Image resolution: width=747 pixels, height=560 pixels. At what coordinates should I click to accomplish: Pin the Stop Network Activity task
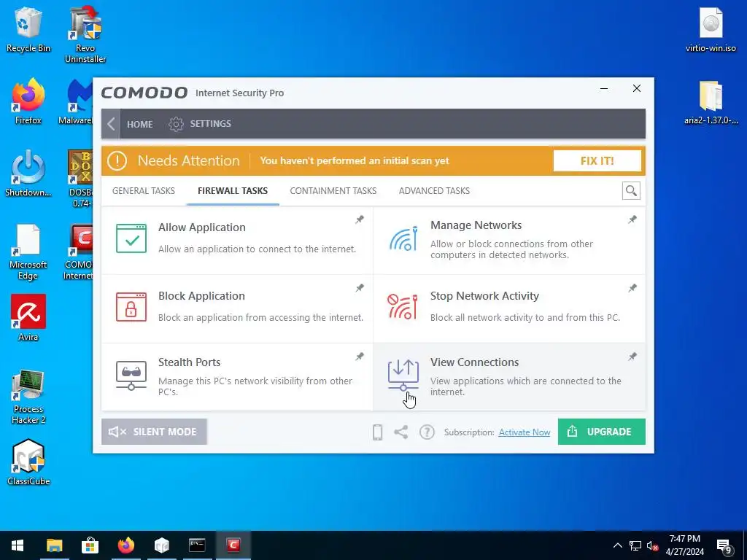(x=632, y=288)
